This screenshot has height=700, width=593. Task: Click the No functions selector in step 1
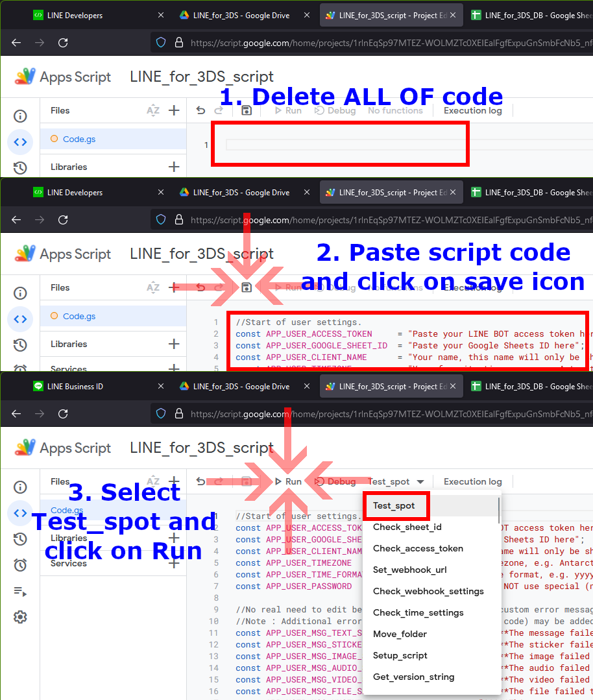[395, 111]
